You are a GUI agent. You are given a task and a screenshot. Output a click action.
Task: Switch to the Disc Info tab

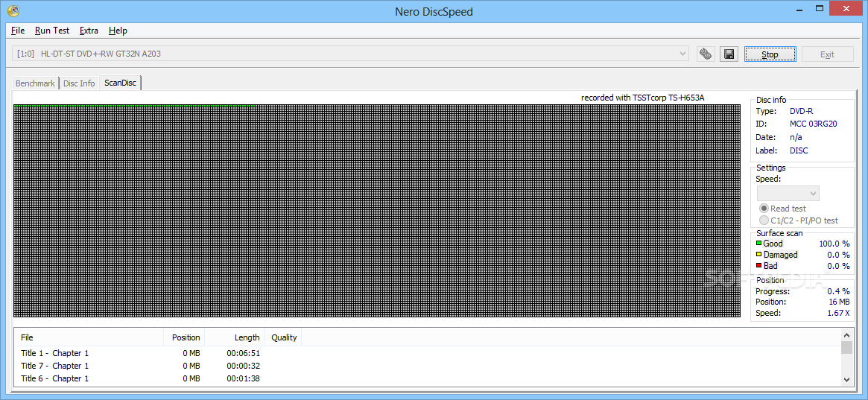point(79,83)
